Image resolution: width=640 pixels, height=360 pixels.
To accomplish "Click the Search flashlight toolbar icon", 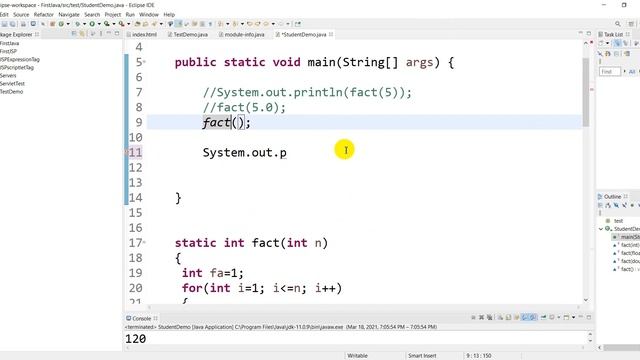I will pos(154,24).
